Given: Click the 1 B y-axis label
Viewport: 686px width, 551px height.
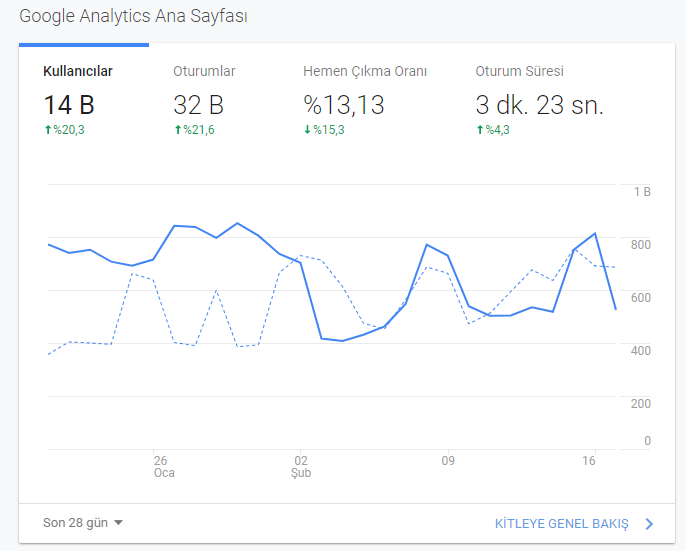Looking at the screenshot, I should click(x=642, y=191).
